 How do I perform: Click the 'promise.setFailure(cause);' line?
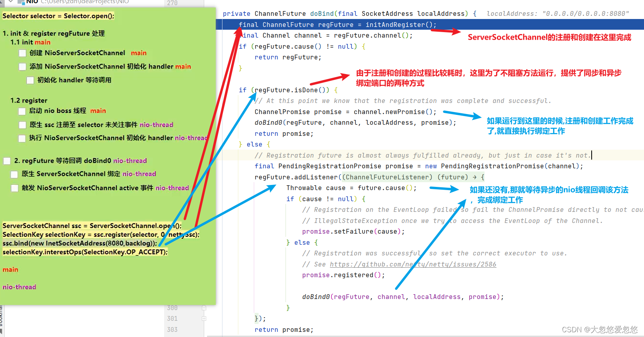[x=353, y=232]
